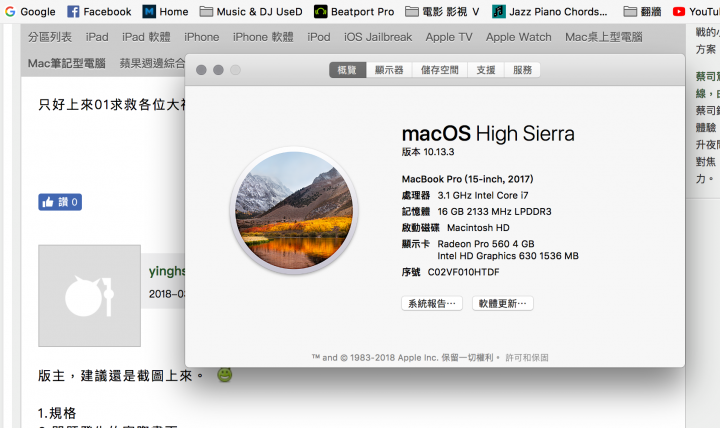
Task: Switch to the 儲存空間 tab
Action: click(x=439, y=70)
